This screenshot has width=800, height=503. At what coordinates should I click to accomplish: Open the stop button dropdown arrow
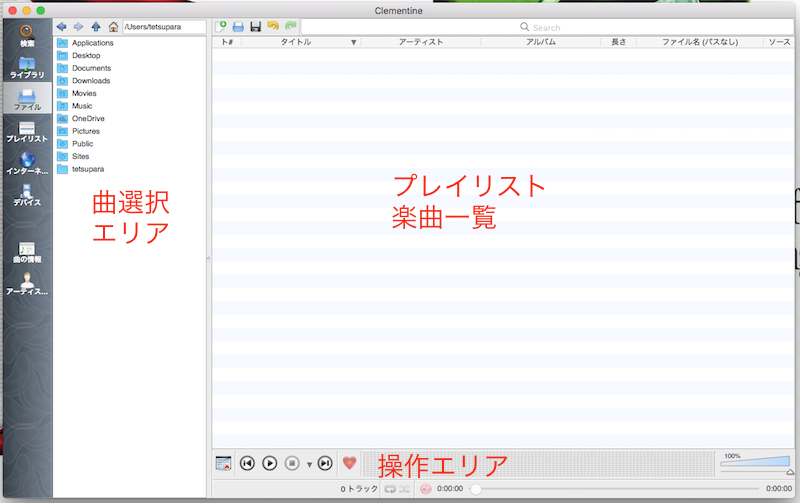(309, 464)
